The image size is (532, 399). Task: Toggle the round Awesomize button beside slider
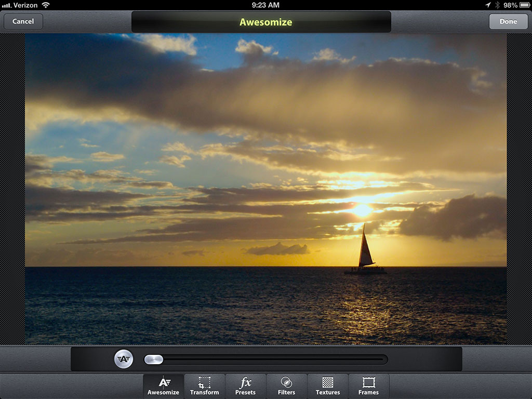124,359
